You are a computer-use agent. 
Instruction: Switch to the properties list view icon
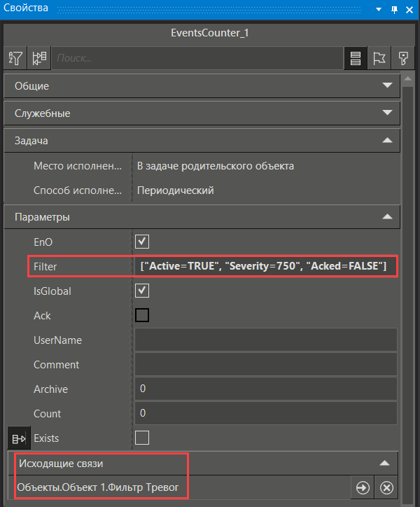pos(356,58)
